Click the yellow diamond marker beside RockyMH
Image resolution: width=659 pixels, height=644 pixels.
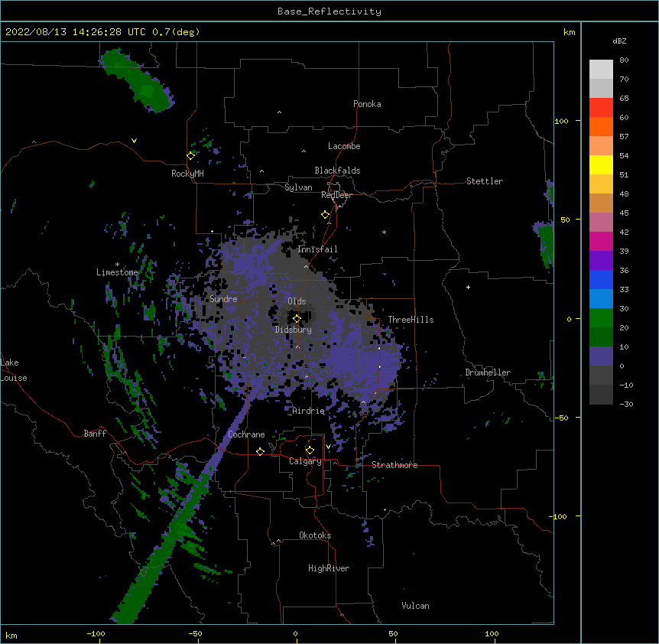pyautogui.click(x=190, y=156)
